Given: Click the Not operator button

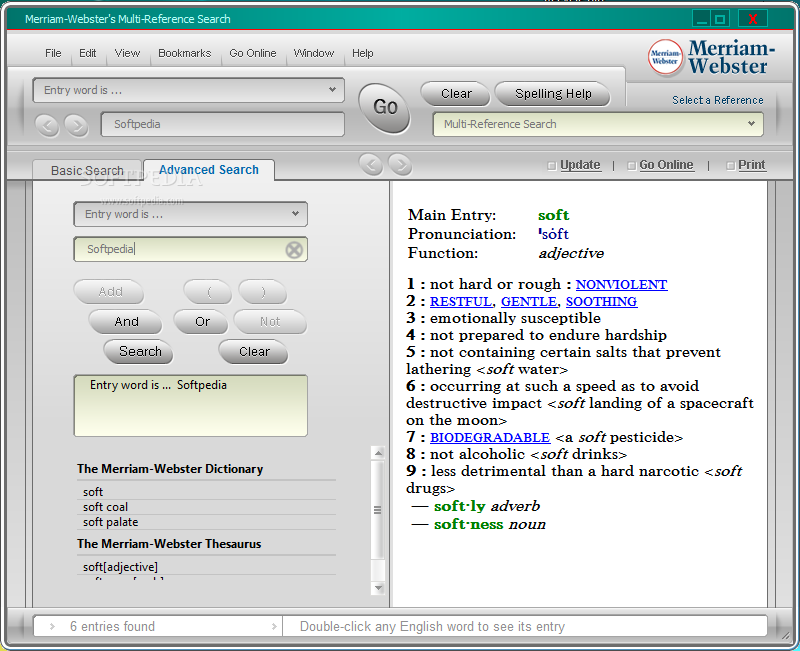Looking at the screenshot, I should coord(270,322).
